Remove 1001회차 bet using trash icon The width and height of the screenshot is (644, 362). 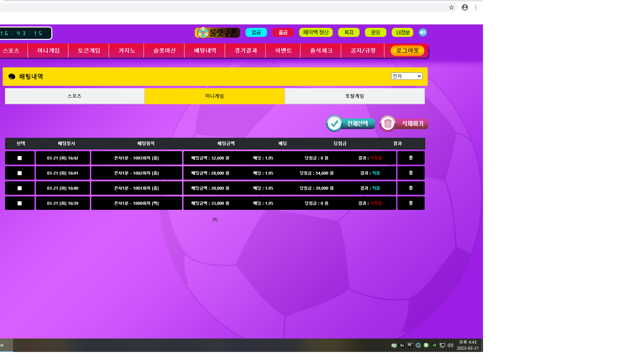pyautogui.click(x=411, y=188)
